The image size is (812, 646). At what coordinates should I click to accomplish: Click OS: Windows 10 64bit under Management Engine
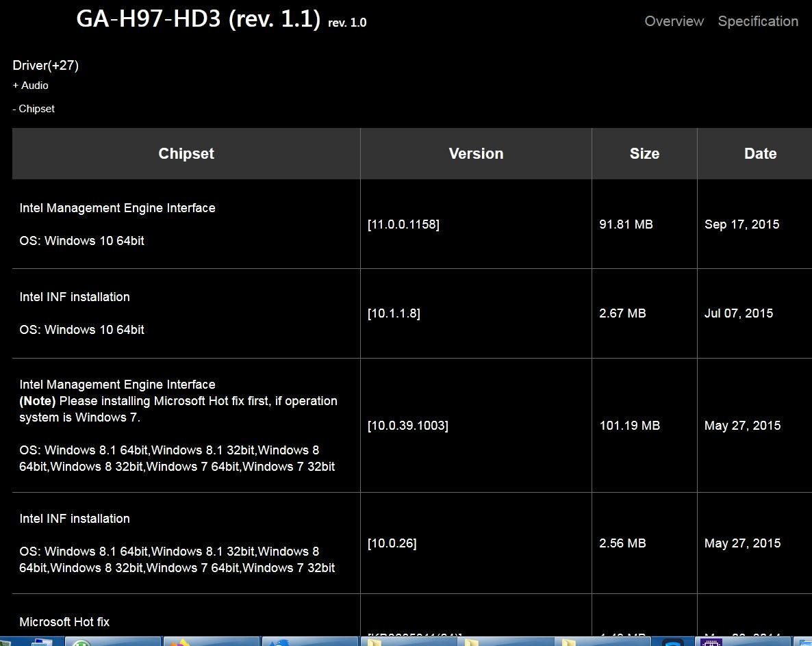[82, 241]
